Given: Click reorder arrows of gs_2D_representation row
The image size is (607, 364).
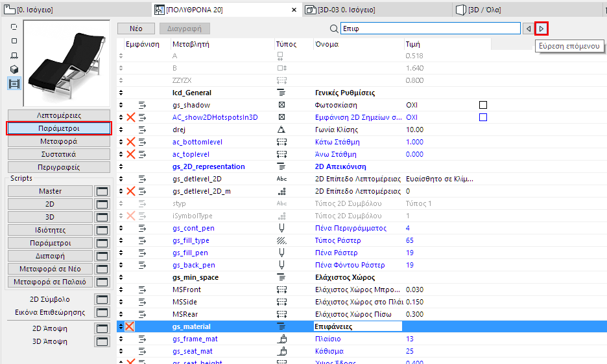Looking at the screenshot, I should pyautogui.click(x=121, y=166).
